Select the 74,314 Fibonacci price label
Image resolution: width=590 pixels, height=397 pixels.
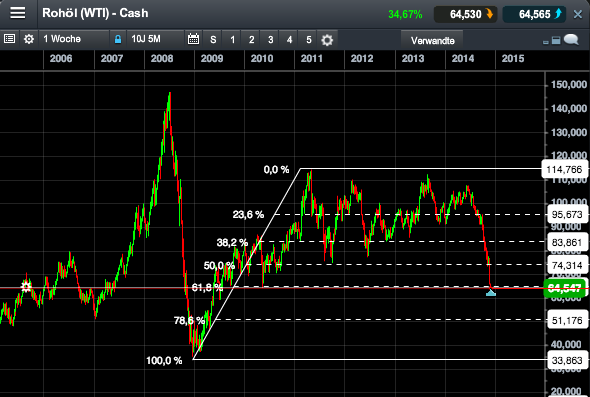point(567,265)
